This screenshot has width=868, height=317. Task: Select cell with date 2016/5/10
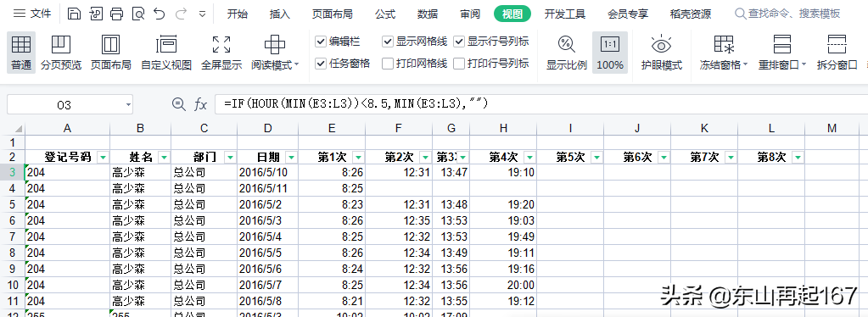pyautogui.click(x=268, y=173)
